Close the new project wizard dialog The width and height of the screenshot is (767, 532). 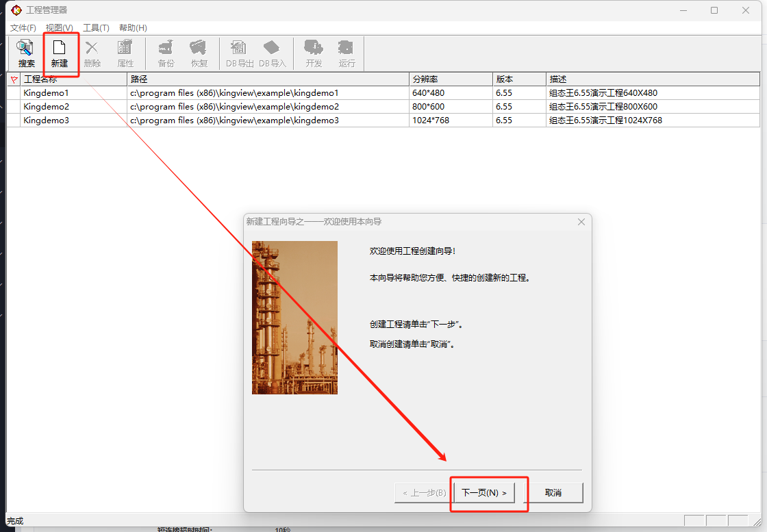[x=581, y=222]
